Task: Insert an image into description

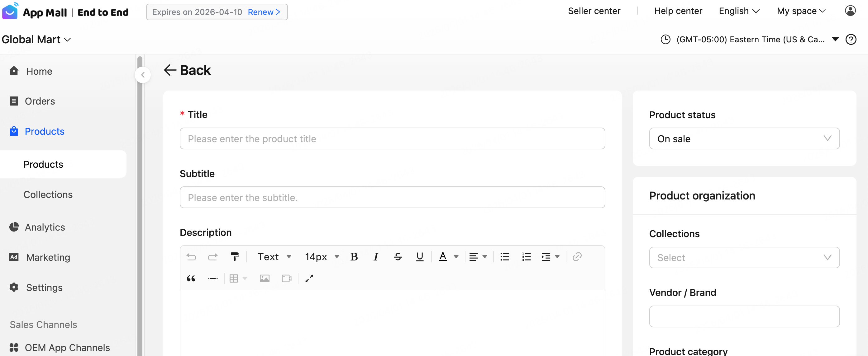Action: click(x=265, y=278)
